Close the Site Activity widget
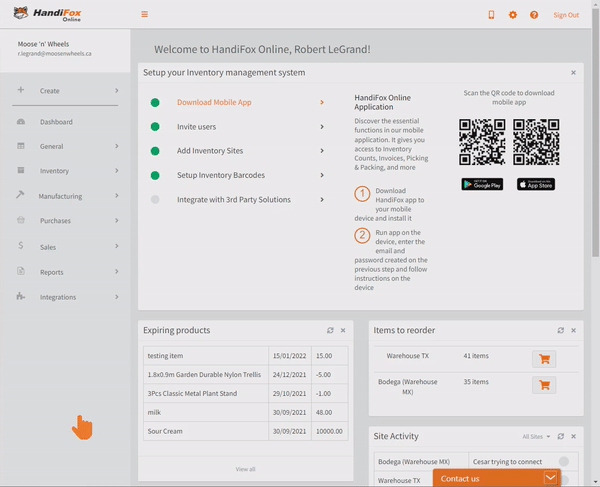Image resolution: width=600 pixels, height=487 pixels. [x=573, y=437]
